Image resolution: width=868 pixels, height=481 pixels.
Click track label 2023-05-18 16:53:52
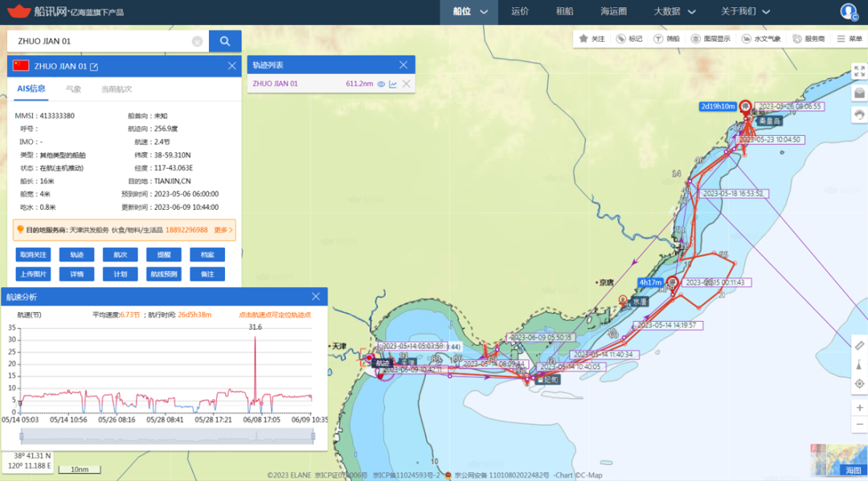tap(732, 194)
